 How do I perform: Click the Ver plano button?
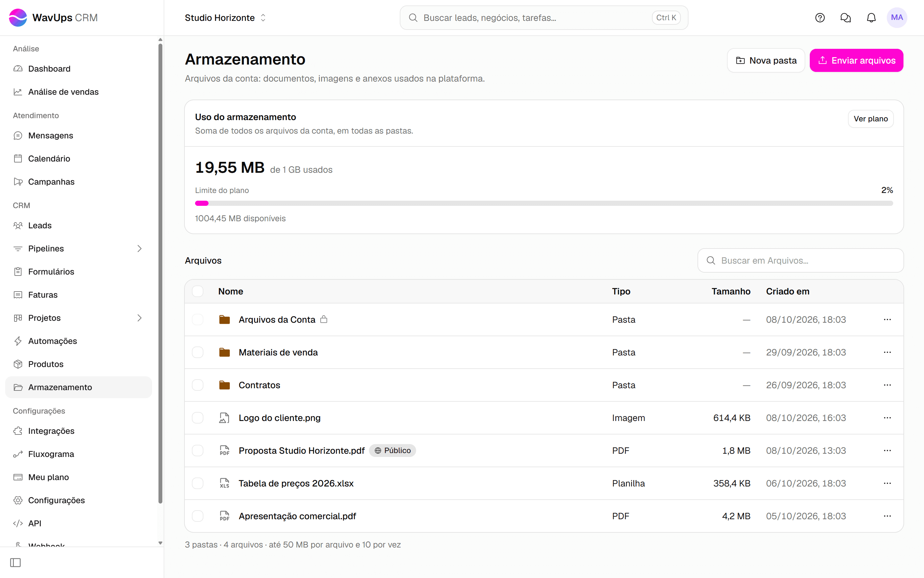point(870,119)
